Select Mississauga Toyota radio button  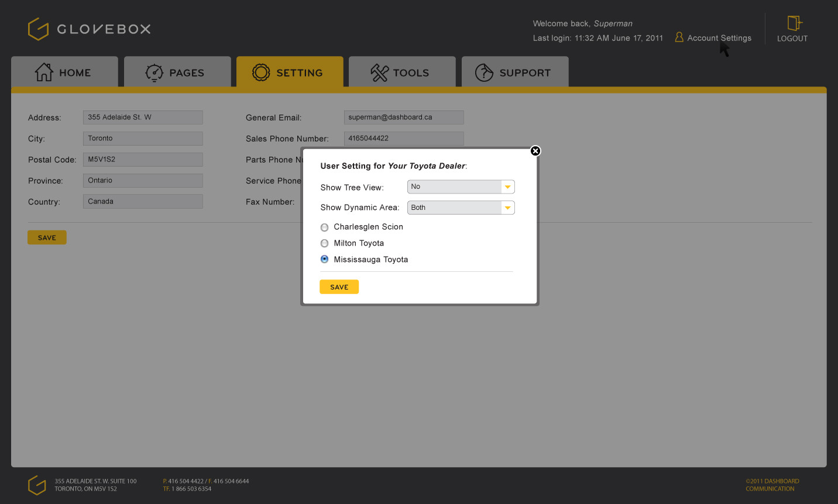click(x=324, y=259)
